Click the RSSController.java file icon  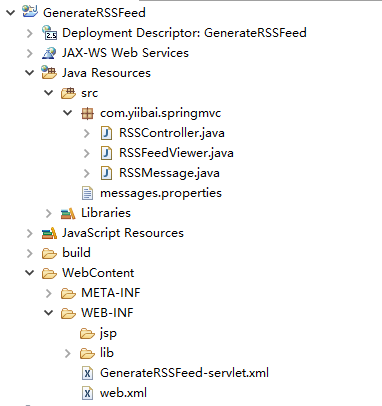pyautogui.click(x=106, y=133)
